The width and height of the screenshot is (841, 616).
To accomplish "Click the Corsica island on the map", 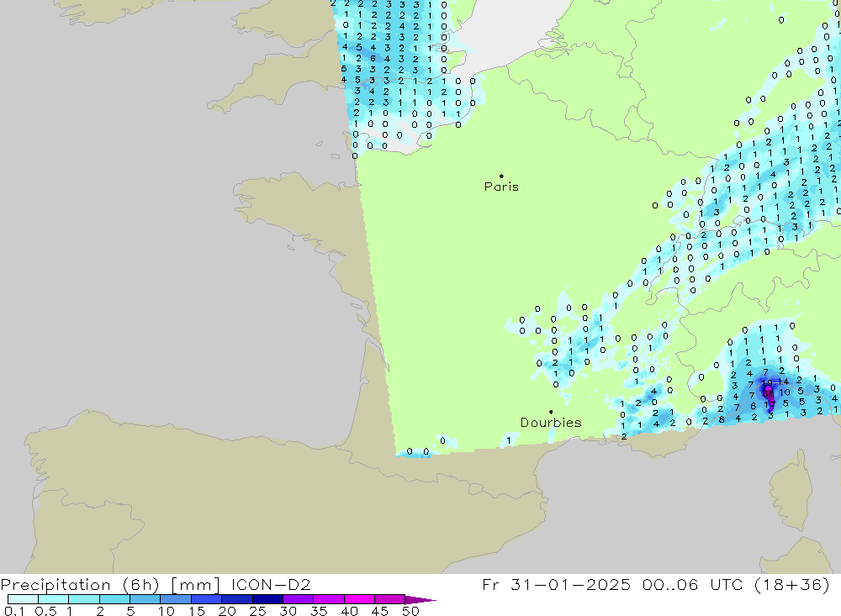I will point(791,491).
